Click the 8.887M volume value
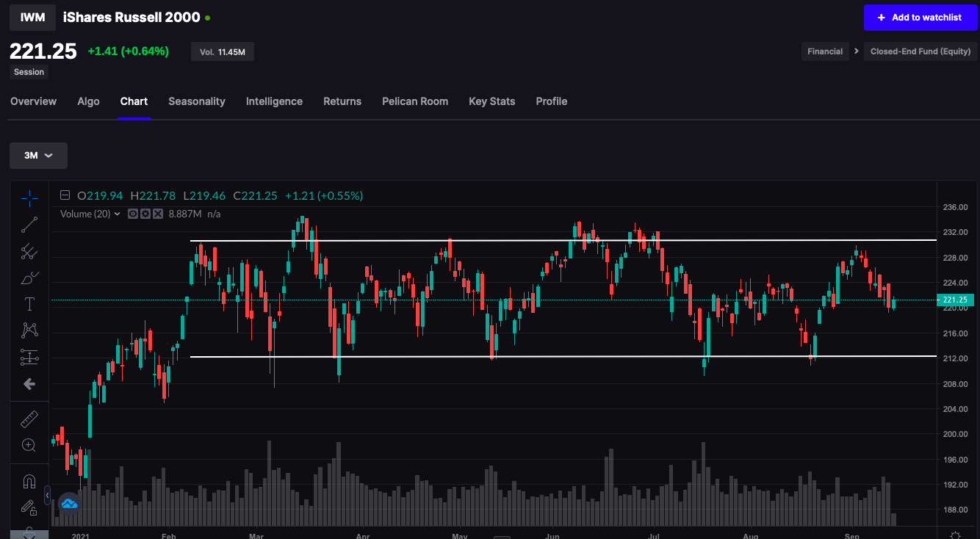Viewport: 980px width, 539px height. point(185,214)
